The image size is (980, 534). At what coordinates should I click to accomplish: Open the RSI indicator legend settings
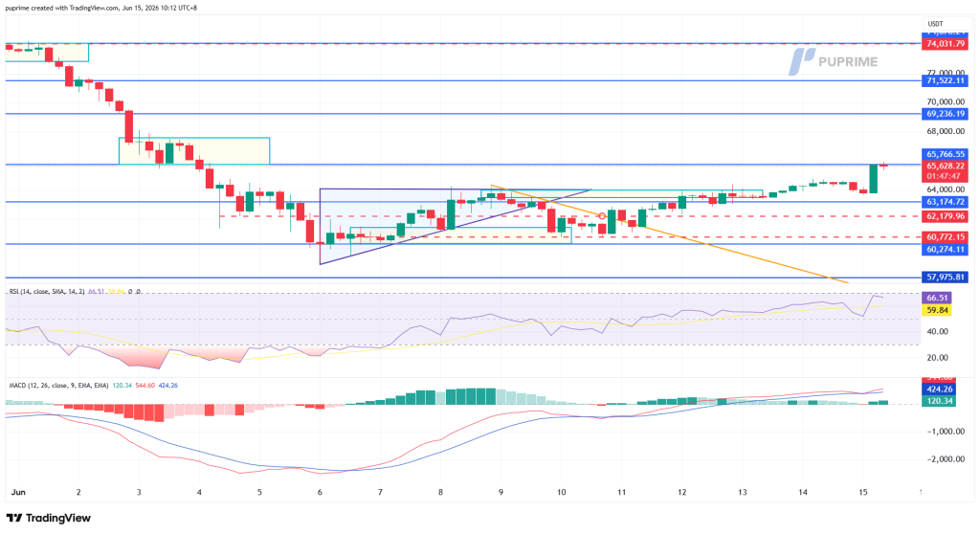tap(47, 291)
